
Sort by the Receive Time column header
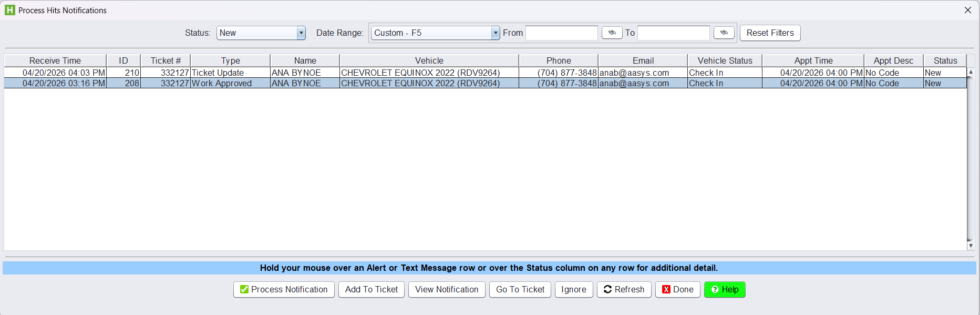55,60
